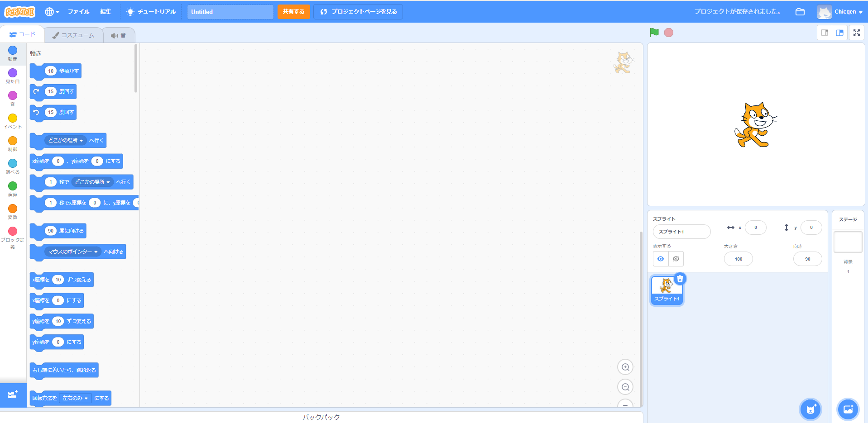Open the Chicqen account dropdown
The width and height of the screenshot is (868, 423).
pos(840,12)
